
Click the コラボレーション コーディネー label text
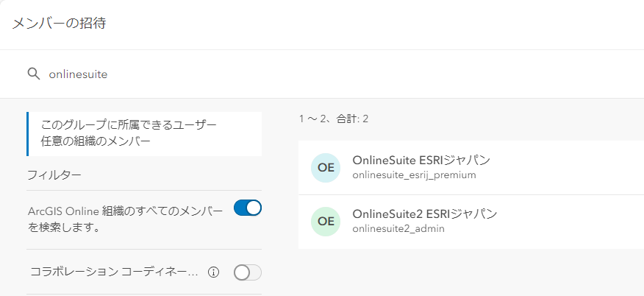pyautogui.click(x=114, y=272)
